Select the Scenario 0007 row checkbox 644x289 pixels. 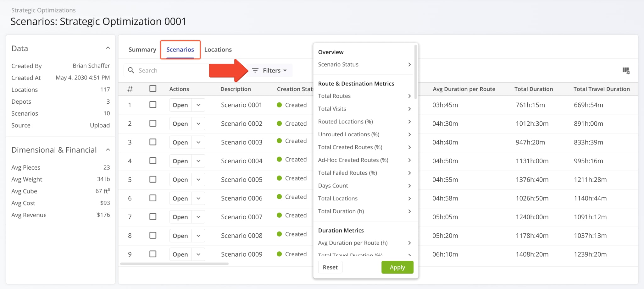click(x=153, y=217)
